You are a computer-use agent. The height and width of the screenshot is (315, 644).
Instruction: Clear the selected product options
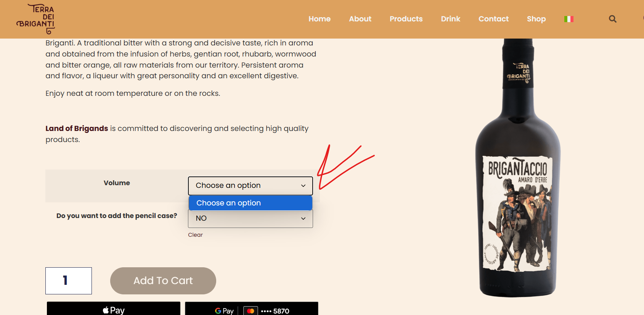(x=195, y=235)
